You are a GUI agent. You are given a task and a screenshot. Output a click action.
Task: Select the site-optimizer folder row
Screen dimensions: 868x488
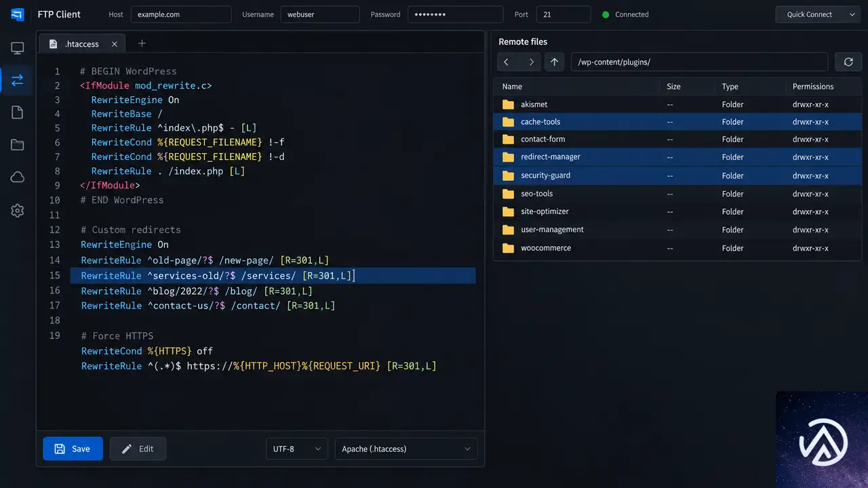pyautogui.click(x=677, y=211)
